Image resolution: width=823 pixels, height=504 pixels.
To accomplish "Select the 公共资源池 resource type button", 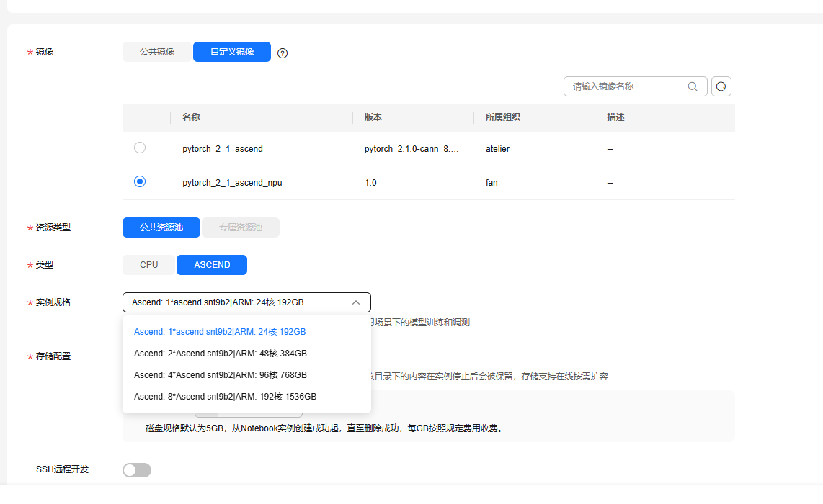I will tap(161, 228).
